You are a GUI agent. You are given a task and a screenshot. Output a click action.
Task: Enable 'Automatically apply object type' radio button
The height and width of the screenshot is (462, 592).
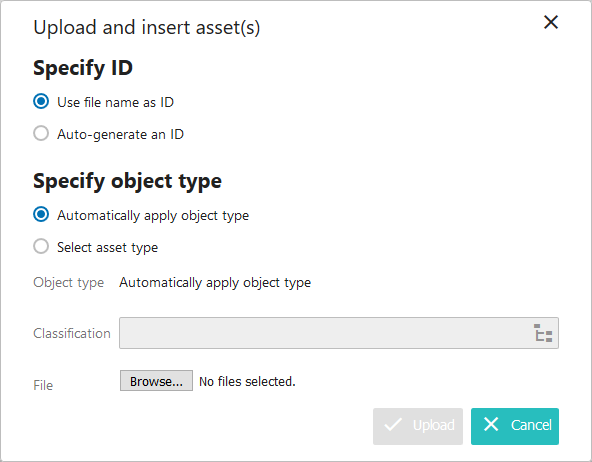41,214
